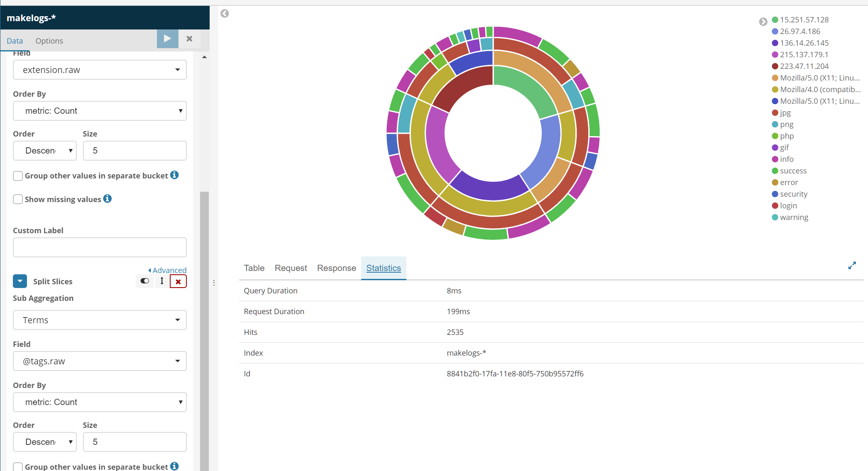Toggle legend with the arrow icon
The height and width of the screenshot is (471, 868).
click(x=763, y=22)
